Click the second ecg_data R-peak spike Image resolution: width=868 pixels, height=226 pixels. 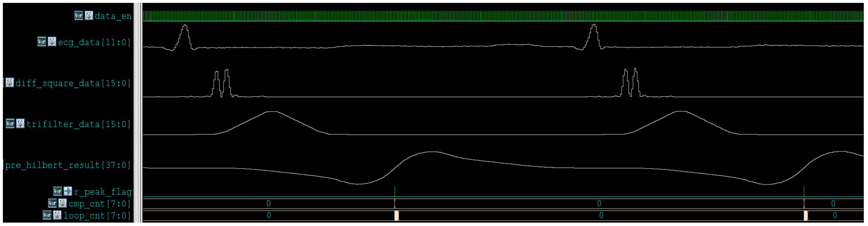(594, 37)
